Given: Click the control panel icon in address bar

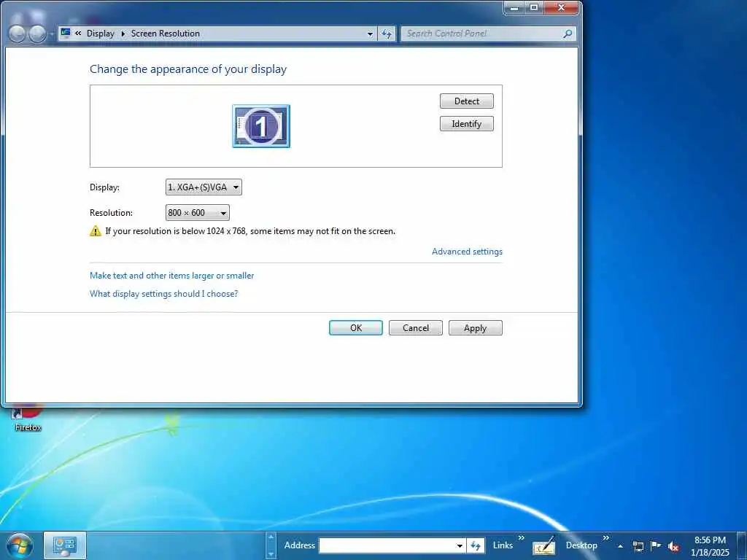Looking at the screenshot, I should 66,33.
